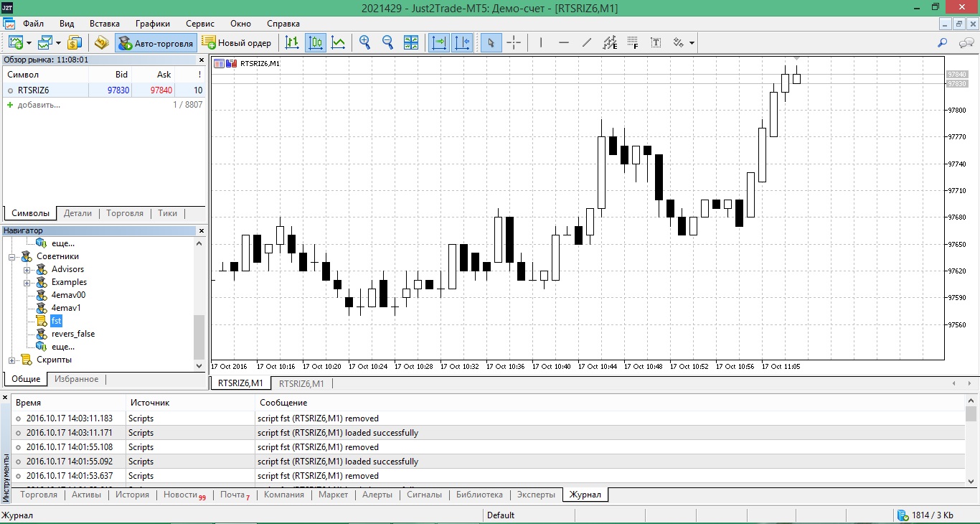The image size is (980, 524).
Task: Select the fst script in Navigator
Action: tap(56, 321)
